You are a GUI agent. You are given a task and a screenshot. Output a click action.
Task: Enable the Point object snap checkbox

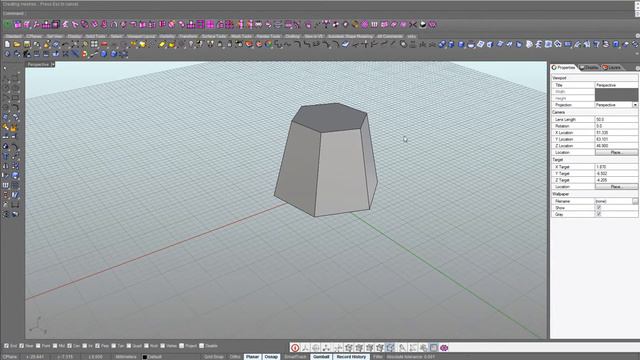[x=38, y=346]
